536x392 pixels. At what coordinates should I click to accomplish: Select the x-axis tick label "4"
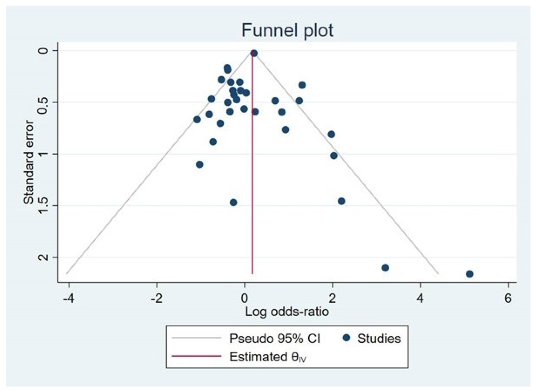[420, 298]
